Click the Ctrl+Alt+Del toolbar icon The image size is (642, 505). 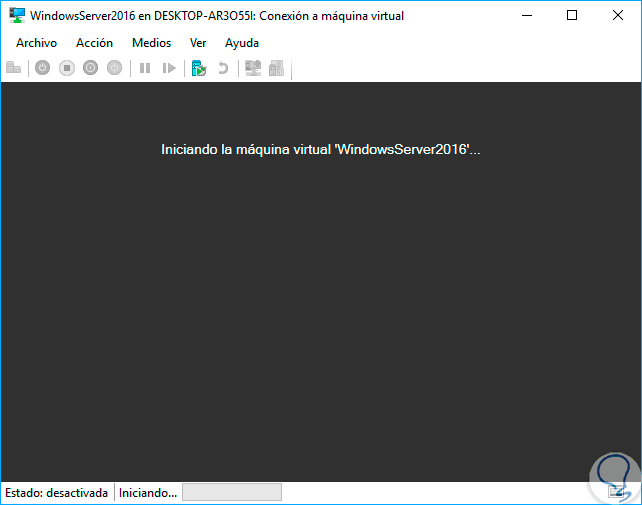tap(14, 68)
